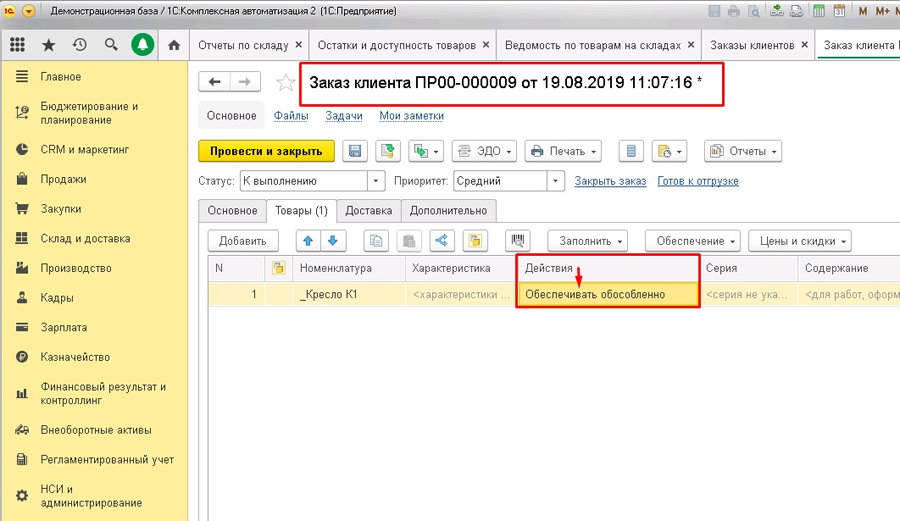
Task: Switch to the Доставка tab
Action: (368, 211)
